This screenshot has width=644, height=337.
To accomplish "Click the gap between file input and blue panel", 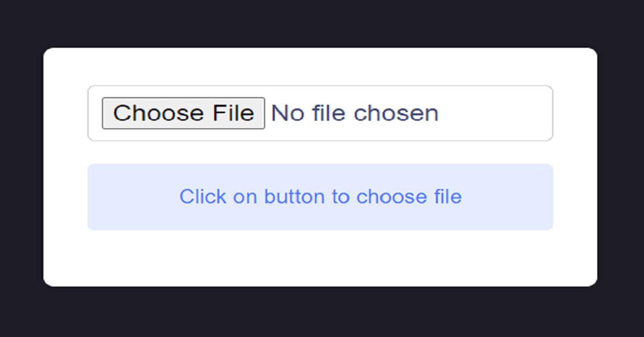I will (320, 152).
